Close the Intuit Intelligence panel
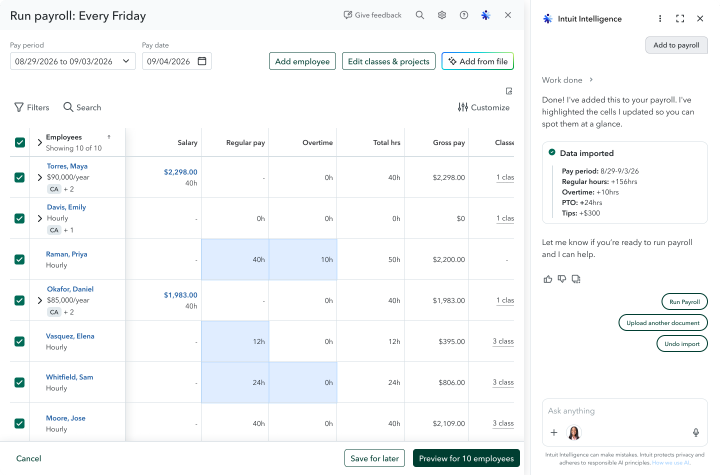This screenshot has height=475, width=720. point(700,18)
